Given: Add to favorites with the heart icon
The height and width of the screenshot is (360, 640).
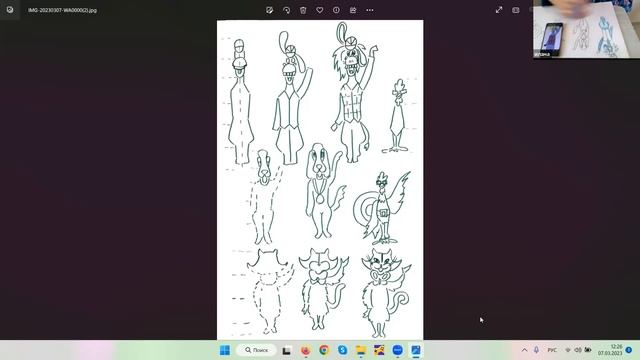Looking at the screenshot, I should [320, 10].
